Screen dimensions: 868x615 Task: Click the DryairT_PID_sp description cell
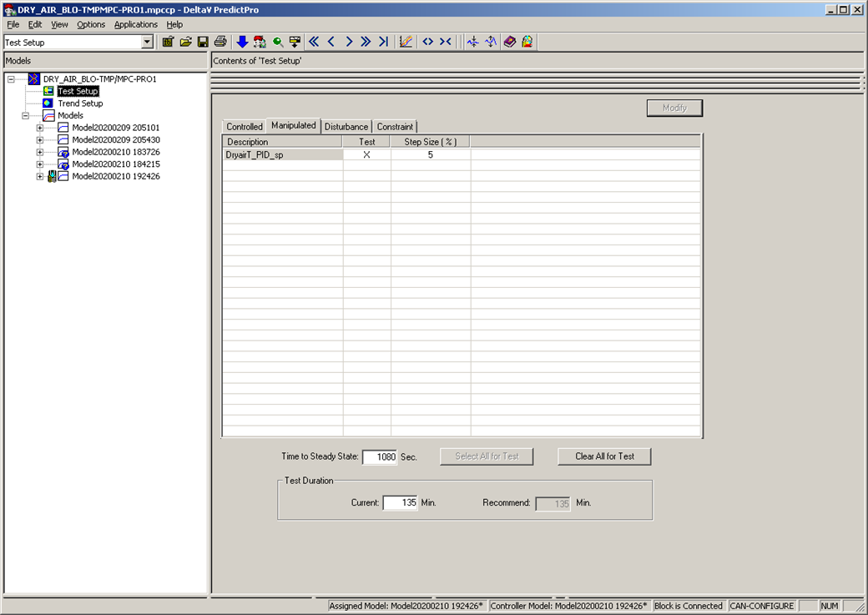tap(283, 154)
